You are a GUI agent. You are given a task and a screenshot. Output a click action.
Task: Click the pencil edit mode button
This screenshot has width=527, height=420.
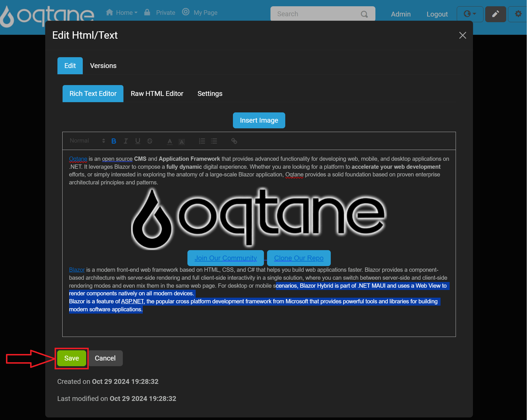(495, 14)
